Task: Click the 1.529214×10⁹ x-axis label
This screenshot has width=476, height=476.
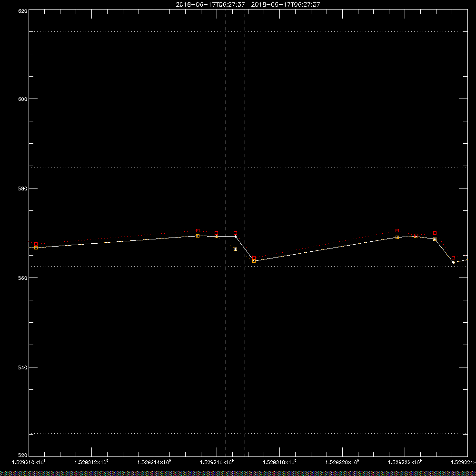Action: click(x=154, y=462)
